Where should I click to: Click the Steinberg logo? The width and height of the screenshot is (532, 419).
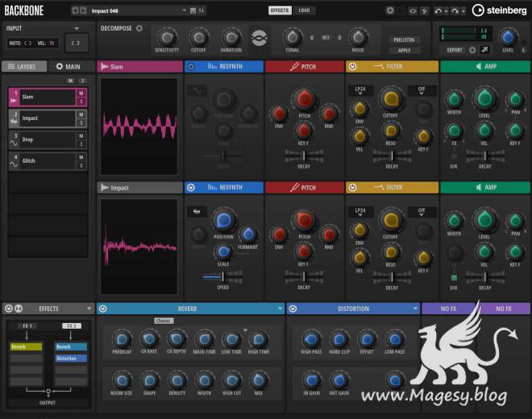click(x=500, y=10)
